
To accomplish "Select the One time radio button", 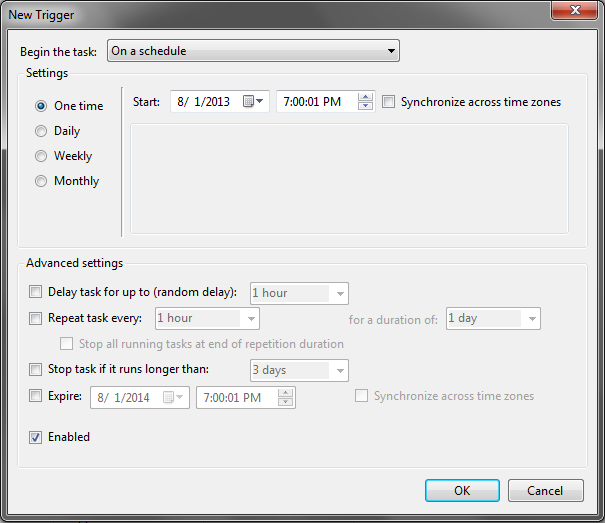I will [x=41, y=106].
